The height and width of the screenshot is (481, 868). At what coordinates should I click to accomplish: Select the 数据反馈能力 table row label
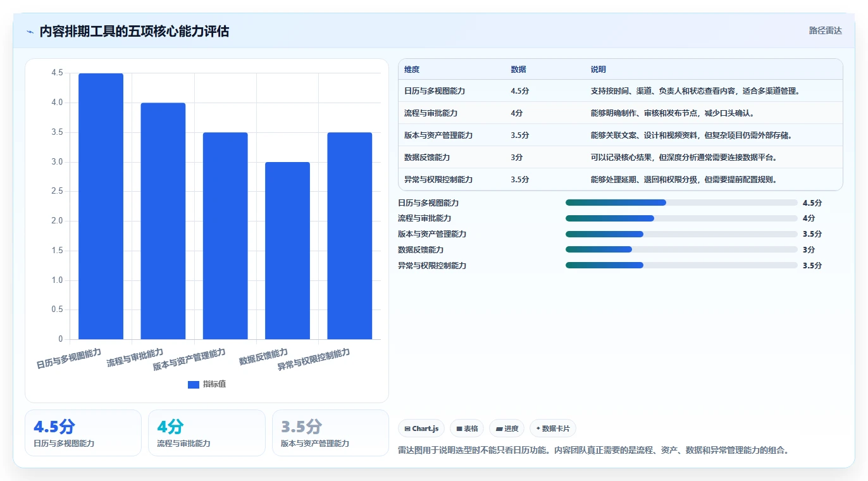427,158
